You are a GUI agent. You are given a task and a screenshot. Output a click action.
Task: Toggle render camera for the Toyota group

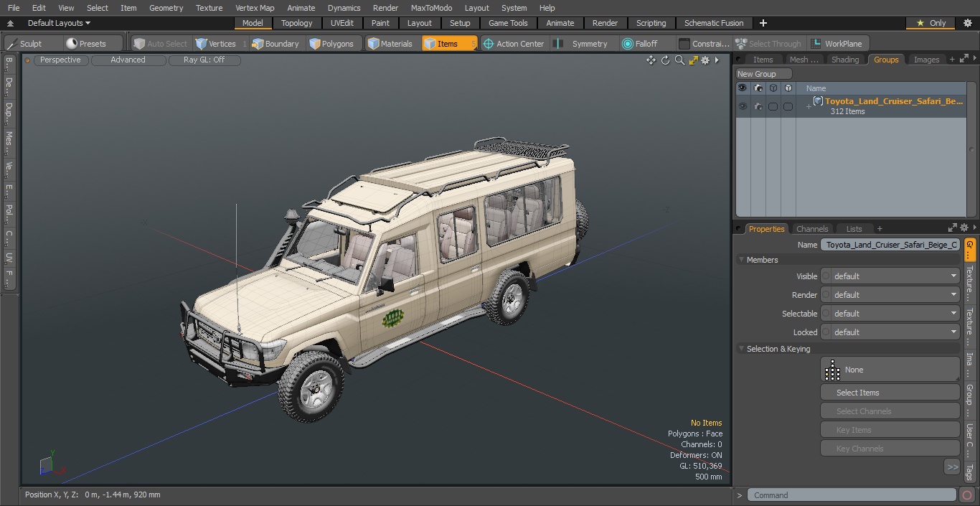click(x=758, y=106)
